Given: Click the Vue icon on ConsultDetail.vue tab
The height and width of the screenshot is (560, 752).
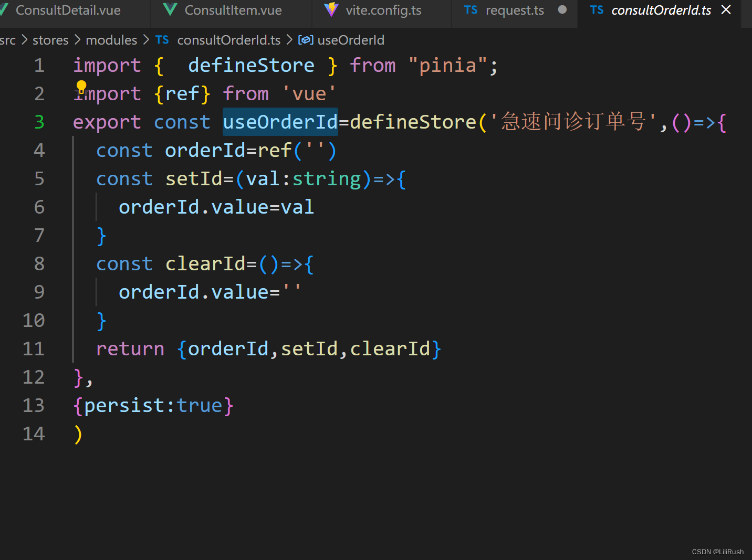Looking at the screenshot, I should click(x=3, y=9).
